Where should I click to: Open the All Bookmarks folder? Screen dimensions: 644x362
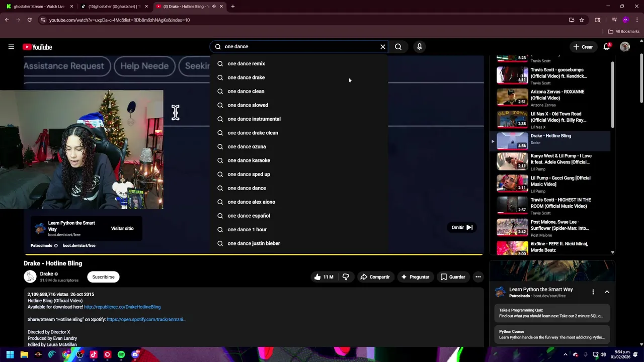(x=624, y=32)
